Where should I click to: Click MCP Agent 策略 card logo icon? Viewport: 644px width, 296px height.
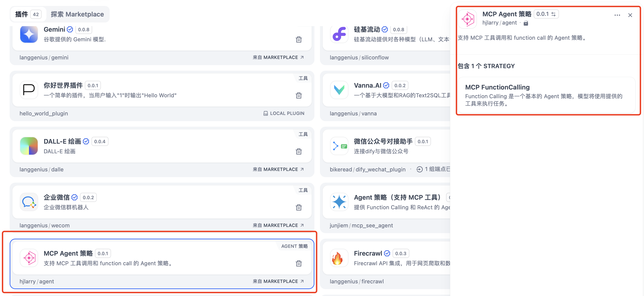pyautogui.click(x=29, y=258)
